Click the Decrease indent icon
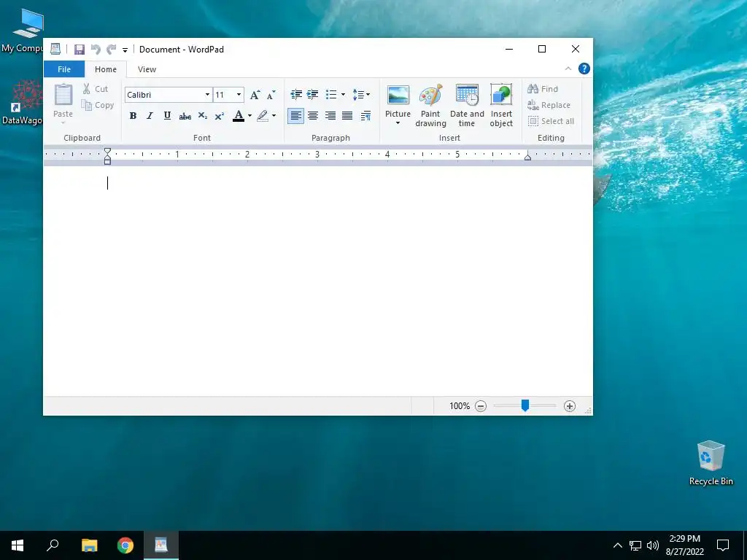The image size is (747, 560). [x=296, y=94]
